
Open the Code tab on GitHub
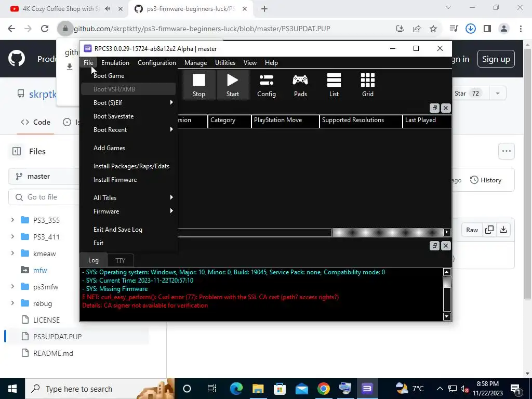(x=36, y=122)
